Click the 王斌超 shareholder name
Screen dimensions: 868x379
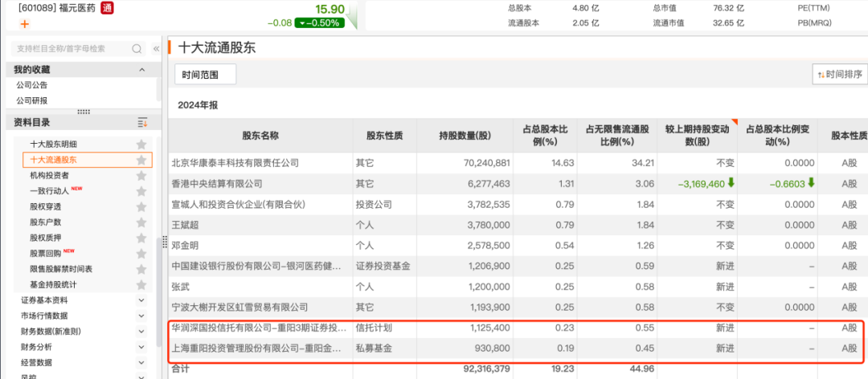click(184, 225)
